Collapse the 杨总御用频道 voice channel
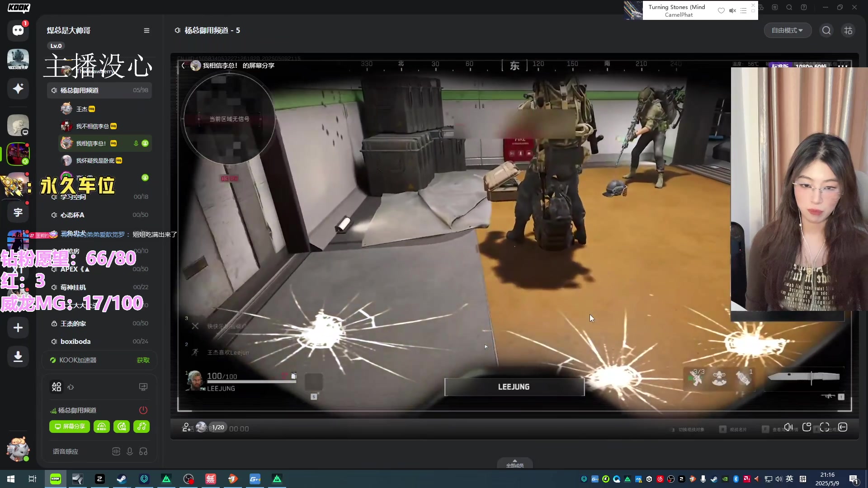This screenshot has height=488, width=868. 99,90
